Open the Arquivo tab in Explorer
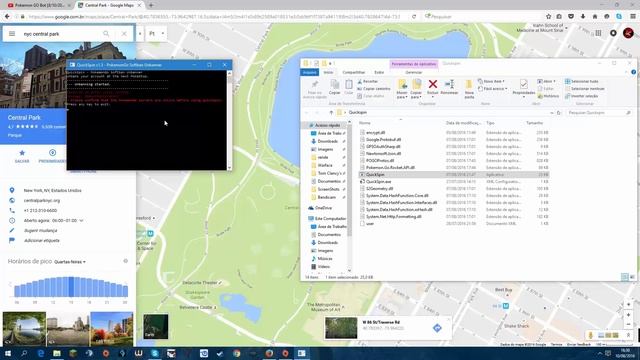This screenshot has width=640, height=360. [x=309, y=72]
